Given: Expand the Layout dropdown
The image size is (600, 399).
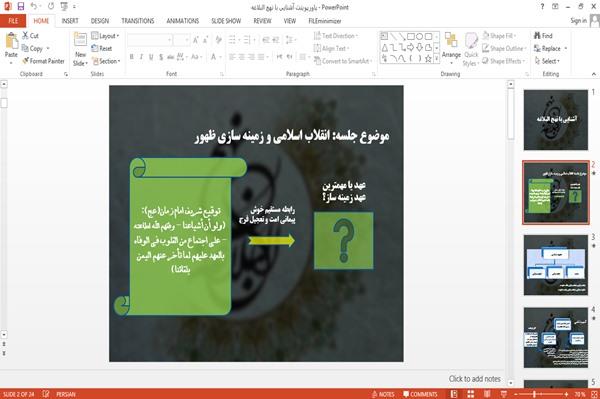Looking at the screenshot, I should (x=105, y=36).
